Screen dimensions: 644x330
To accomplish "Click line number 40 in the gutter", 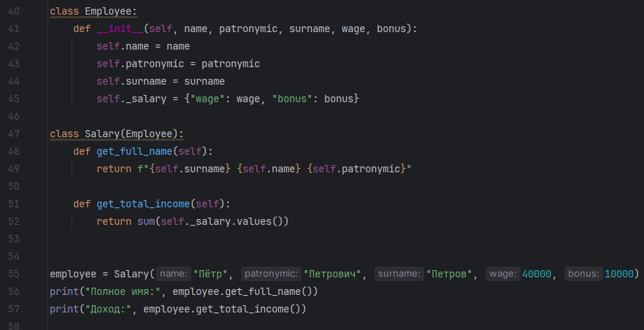I will pyautogui.click(x=14, y=11).
